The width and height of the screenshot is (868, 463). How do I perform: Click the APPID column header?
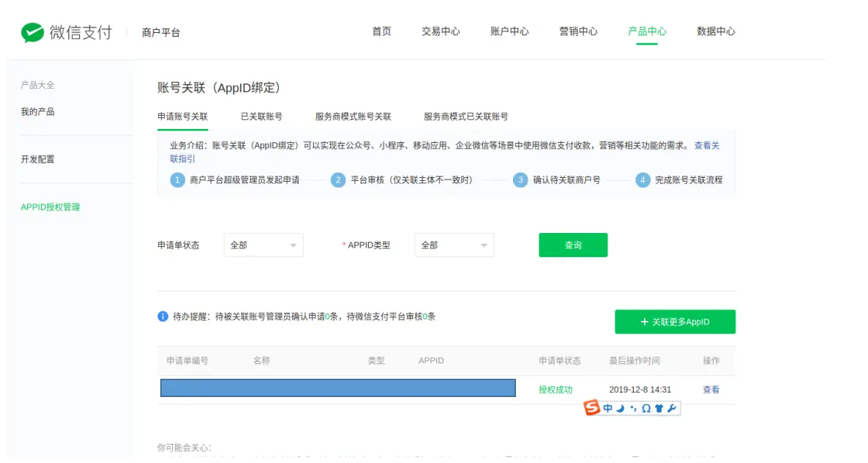tap(431, 360)
